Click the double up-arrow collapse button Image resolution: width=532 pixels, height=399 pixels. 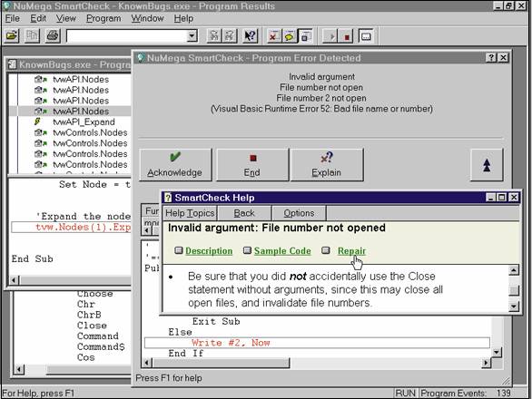tap(487, 165)
